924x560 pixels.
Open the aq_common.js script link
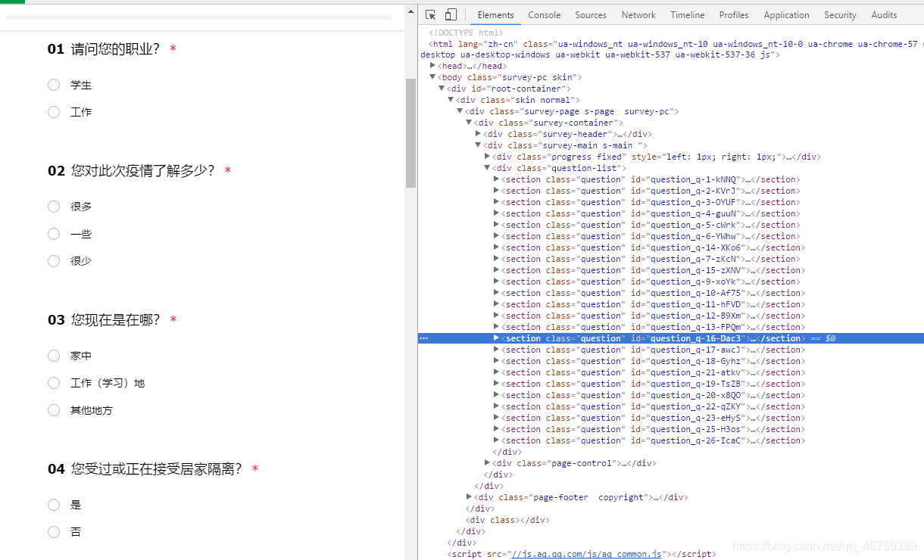click(588, 554)
